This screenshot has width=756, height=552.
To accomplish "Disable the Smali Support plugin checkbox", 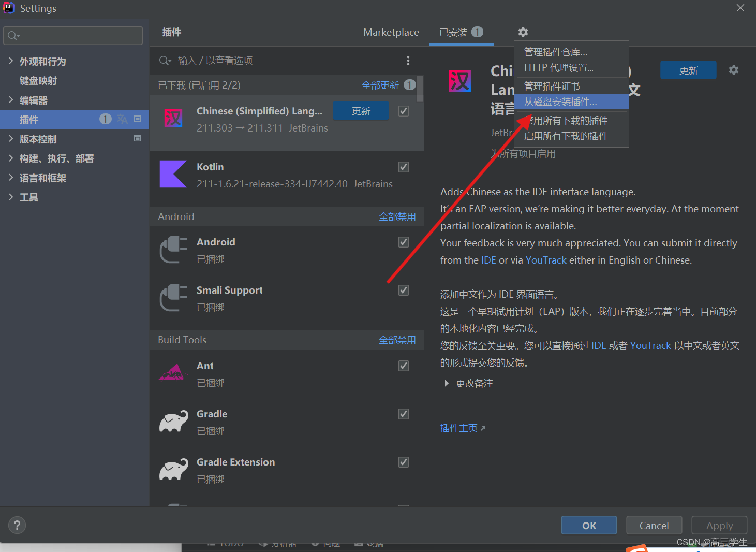I will (x=403, y=290).
